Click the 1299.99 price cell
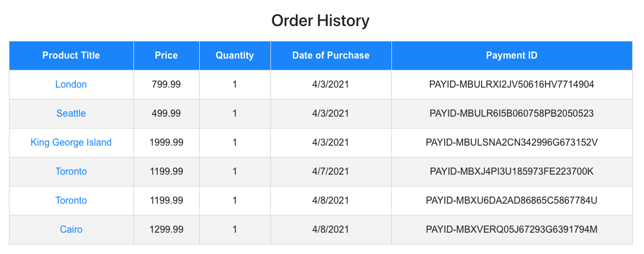Viewport: 644px width, 254px height. [167, 229]
